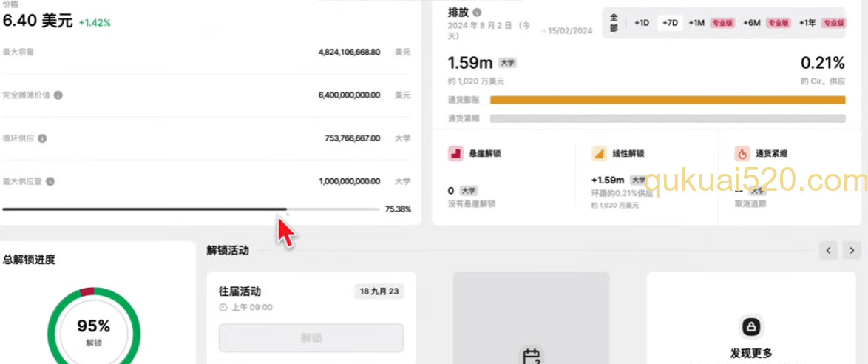This screenshot has width=868, height=364.
Task: Click the 线性解锁 orange icon
Action: click(x=599, y=153)
